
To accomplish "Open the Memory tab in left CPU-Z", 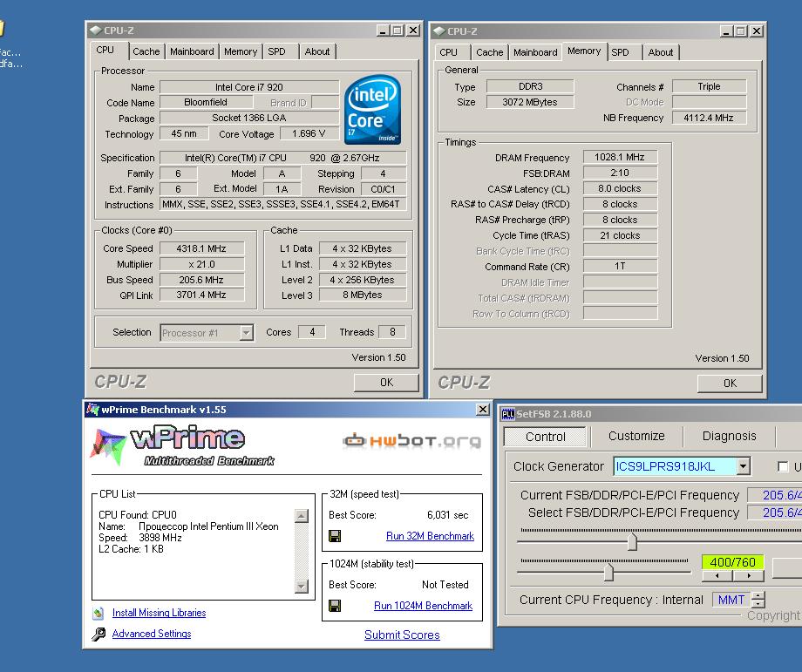I will tap(241, 51).
